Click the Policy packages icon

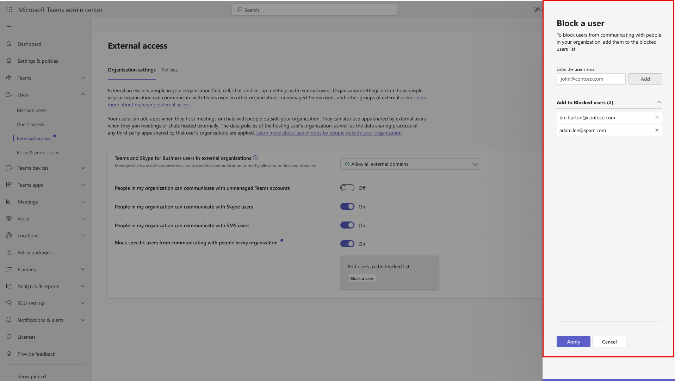pos(9,252)
